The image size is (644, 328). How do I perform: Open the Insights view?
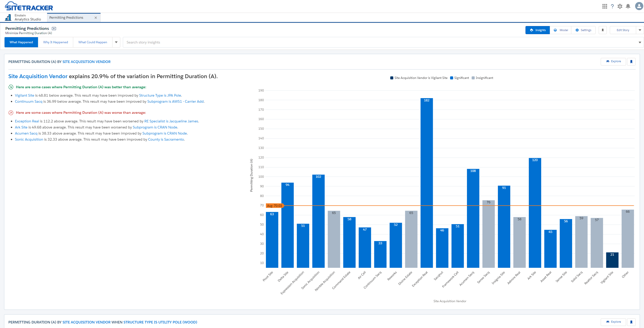click(537, 30)
